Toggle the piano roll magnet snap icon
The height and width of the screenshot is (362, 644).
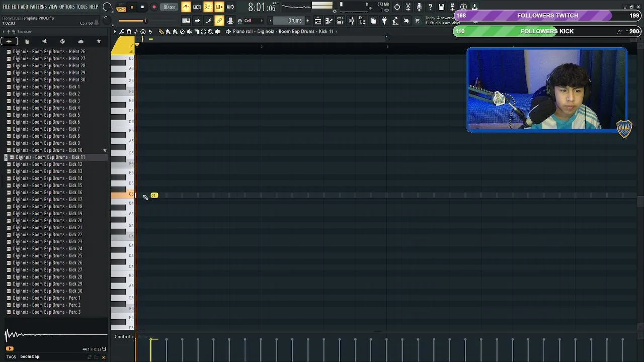tap(129, 31)
